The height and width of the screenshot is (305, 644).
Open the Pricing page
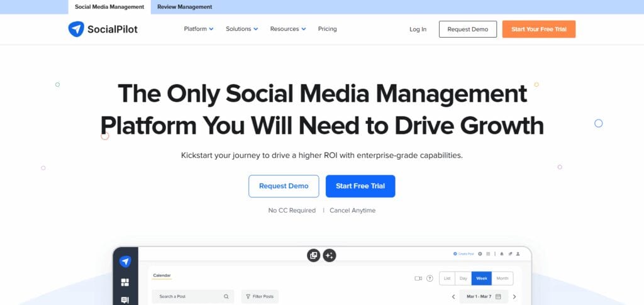[327, 29]
